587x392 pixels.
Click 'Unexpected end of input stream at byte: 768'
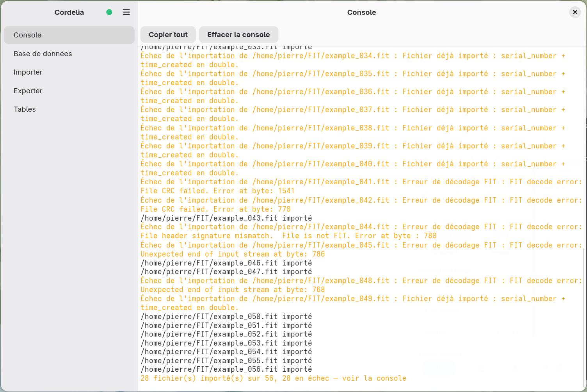click(233, 290)
